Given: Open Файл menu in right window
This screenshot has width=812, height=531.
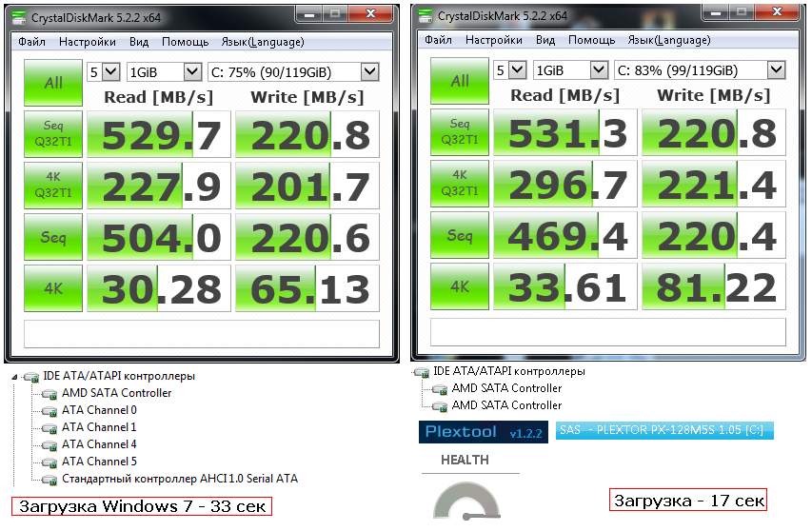Looking at the screenshot, I should click(x=438, y=40).
